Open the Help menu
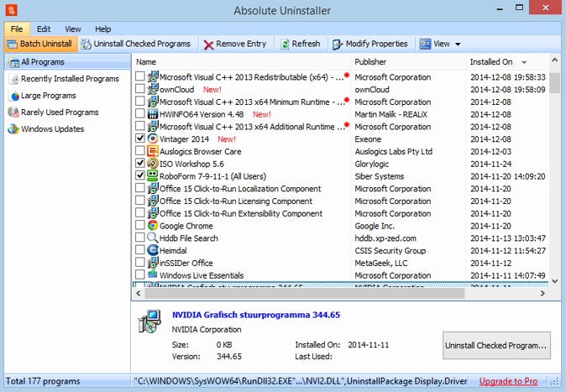 point(103,29)
